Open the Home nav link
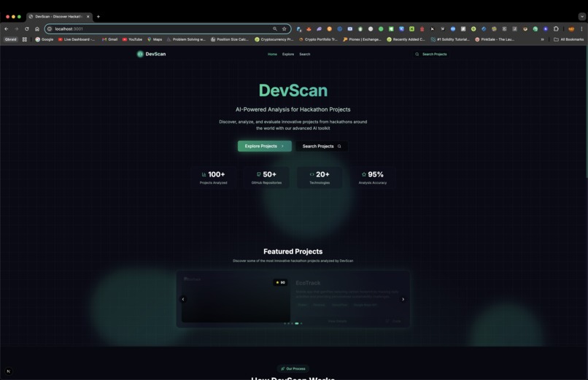588x380 pixels. tap(272, 55)
